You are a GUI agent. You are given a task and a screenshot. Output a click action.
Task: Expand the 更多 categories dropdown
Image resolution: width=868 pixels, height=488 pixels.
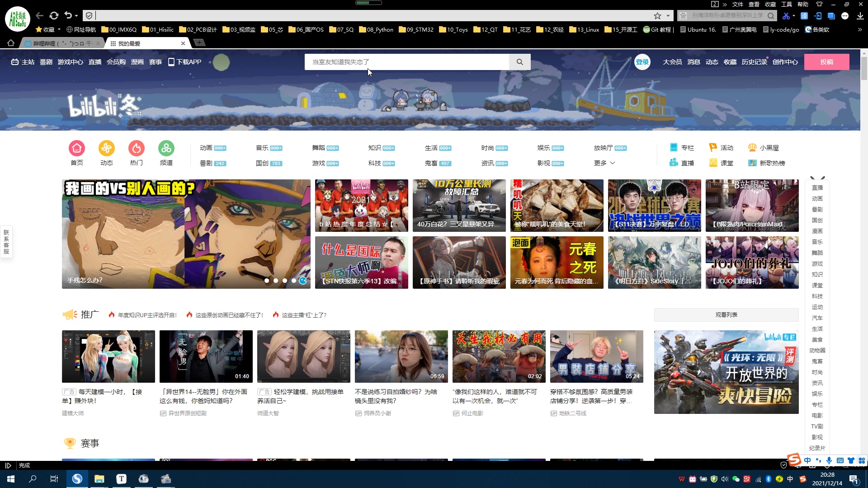(x=604, y=163)
